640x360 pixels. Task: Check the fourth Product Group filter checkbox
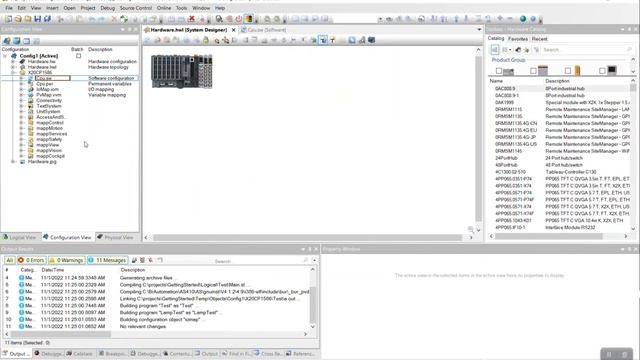point(602,71)
